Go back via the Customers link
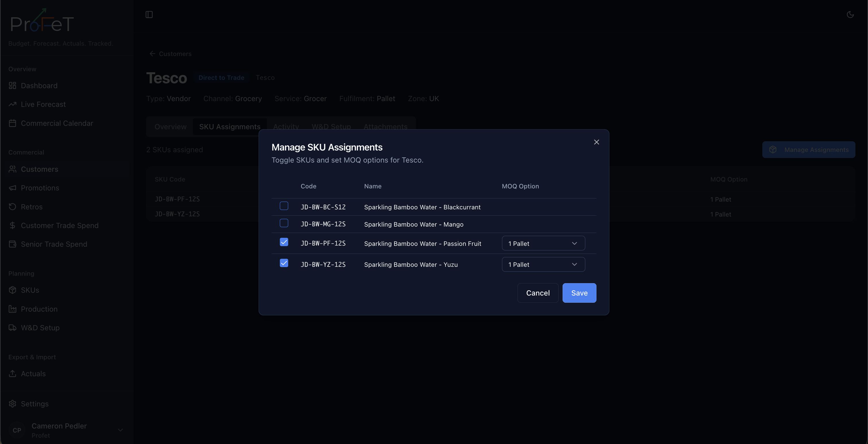 (x=170, y=54)
